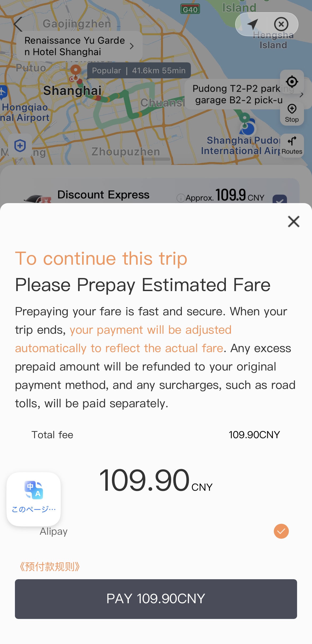This screenshot has height=644, width=312.
Task: Select the Alipay payment radio button
Action: coord(281,531)
